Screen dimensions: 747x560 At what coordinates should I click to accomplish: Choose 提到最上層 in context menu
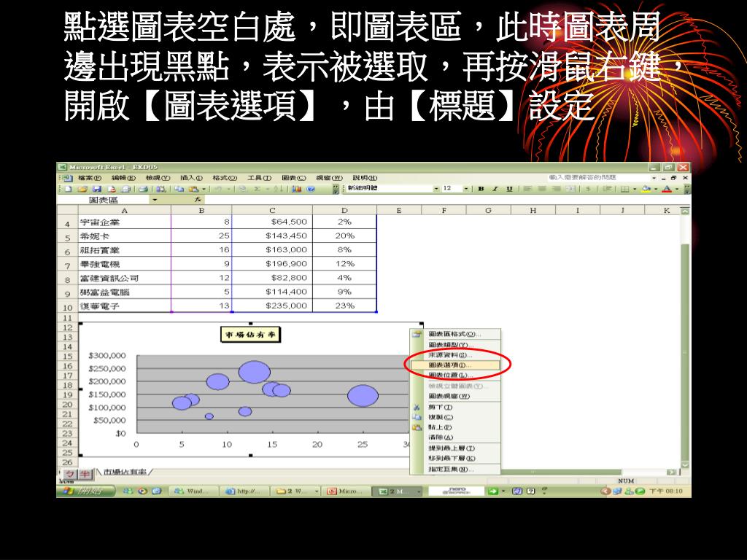[456, 448]
